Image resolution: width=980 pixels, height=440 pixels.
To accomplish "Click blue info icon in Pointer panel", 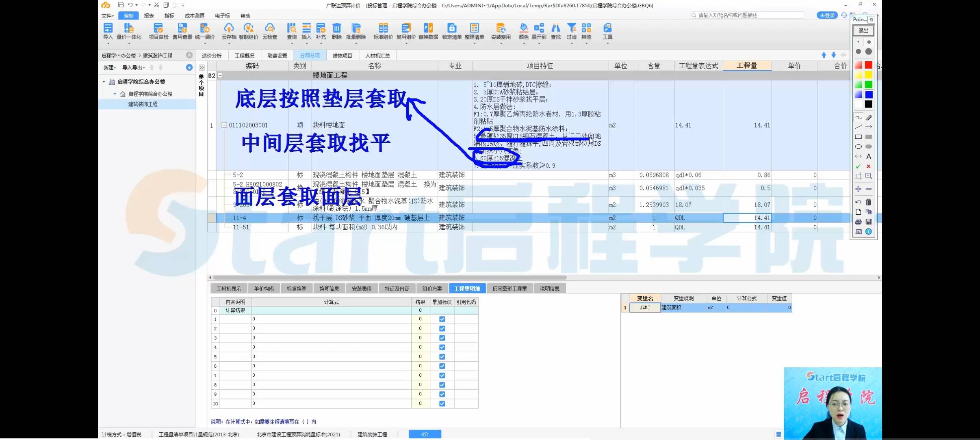I will [x=869, y=231].
